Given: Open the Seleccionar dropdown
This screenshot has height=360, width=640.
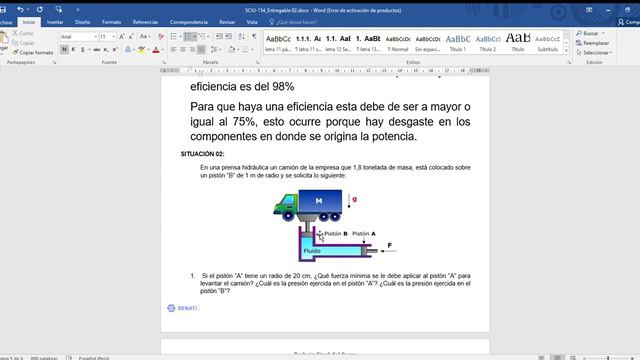Looking at the screenshot, I should click(594, 53).
